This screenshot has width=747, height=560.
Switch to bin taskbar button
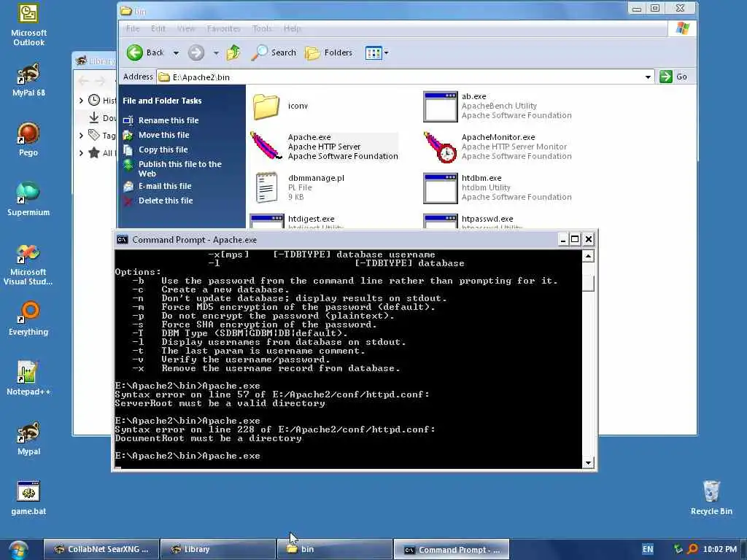334,550
